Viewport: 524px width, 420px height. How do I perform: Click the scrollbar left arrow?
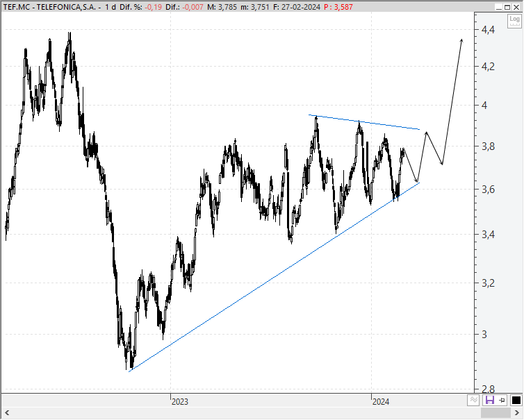(x=7, y=412)
